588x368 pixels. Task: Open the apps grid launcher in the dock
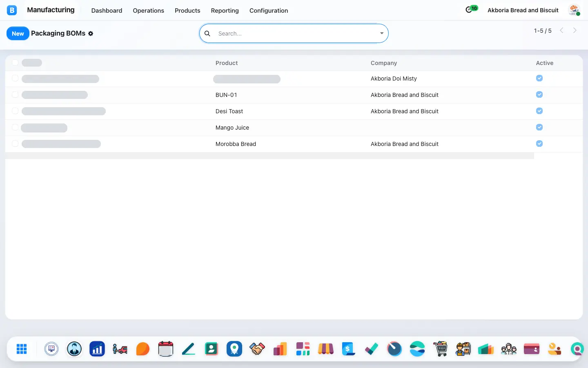point(22,349)
